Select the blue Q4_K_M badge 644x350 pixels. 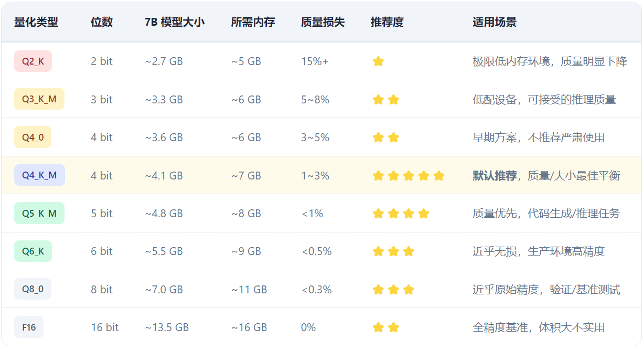[x=39, y=175]
